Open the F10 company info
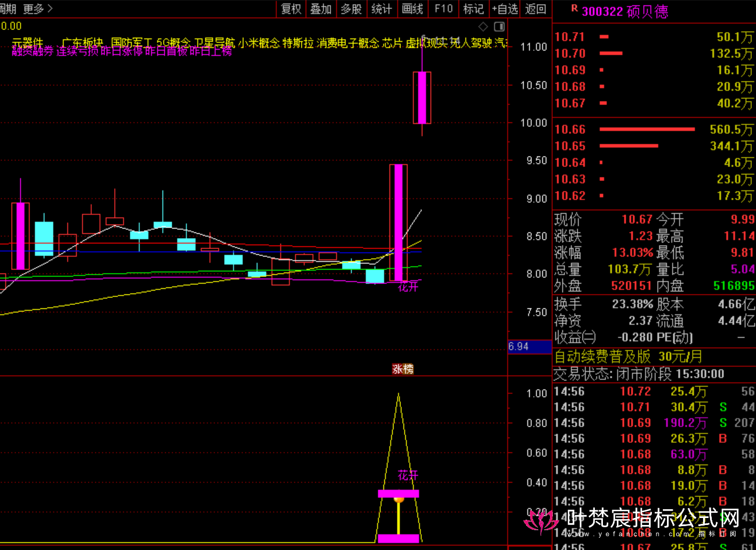The height and width of the screenshot is (550, 756). [443, 9]
